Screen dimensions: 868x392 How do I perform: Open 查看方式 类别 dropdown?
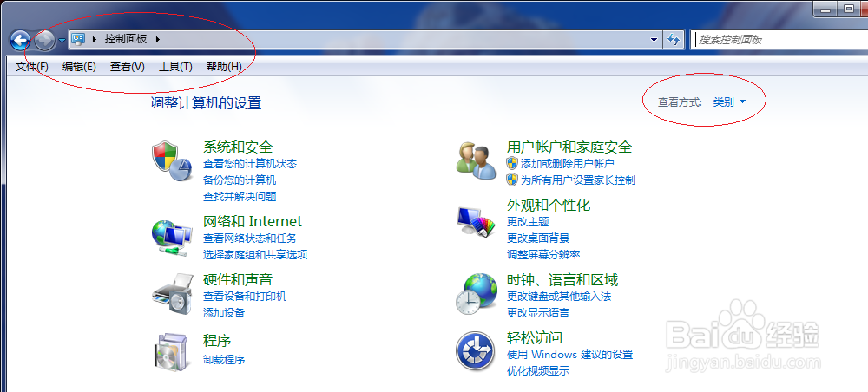click(729, 102)
